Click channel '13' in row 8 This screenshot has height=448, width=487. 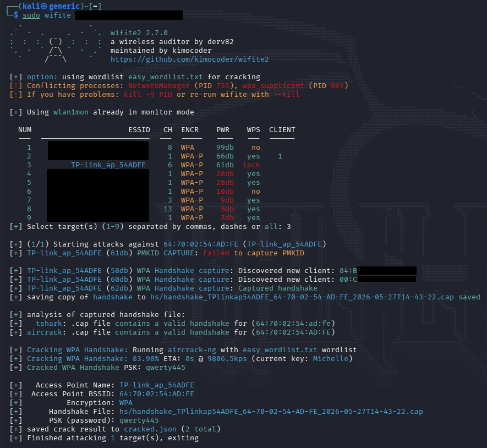tap(168, 209)
